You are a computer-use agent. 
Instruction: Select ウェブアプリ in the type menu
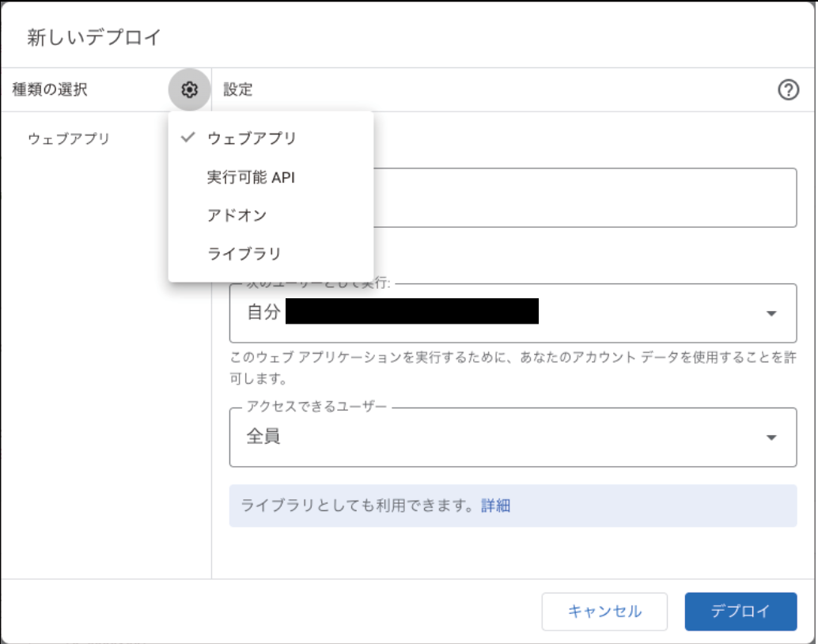[x=271, y=138]
